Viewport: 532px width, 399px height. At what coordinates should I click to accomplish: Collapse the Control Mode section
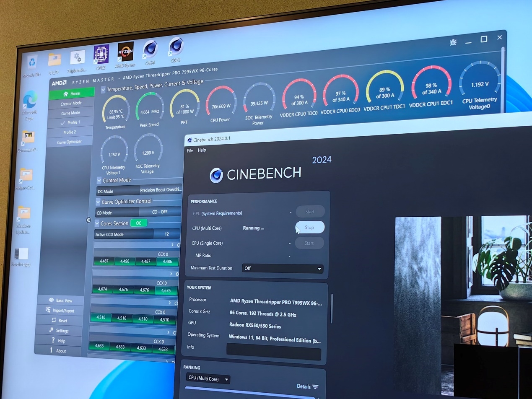pos(99,181)
